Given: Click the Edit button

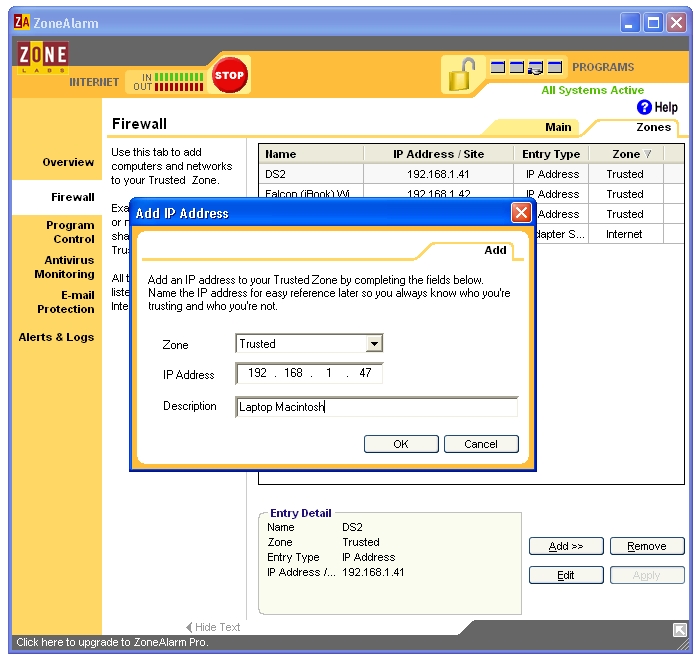Looking at the screenshot, I should pyautogui.click(x=566, y=575).
